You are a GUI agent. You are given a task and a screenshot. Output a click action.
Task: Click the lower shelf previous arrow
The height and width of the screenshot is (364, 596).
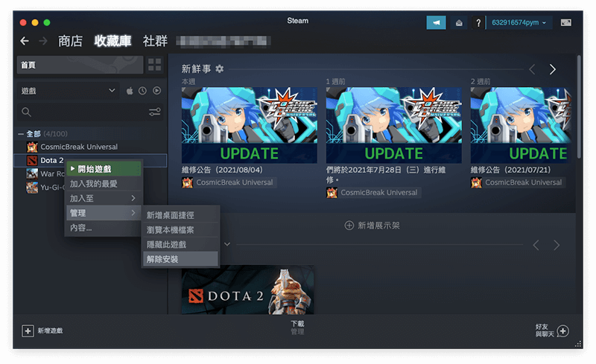[536, 245]
